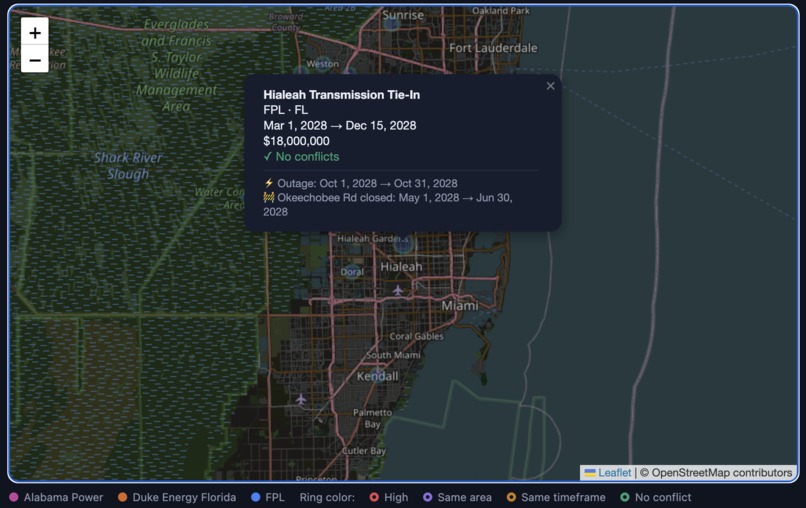
Task: Click the project marker at Doral
Action: [352, 271]
